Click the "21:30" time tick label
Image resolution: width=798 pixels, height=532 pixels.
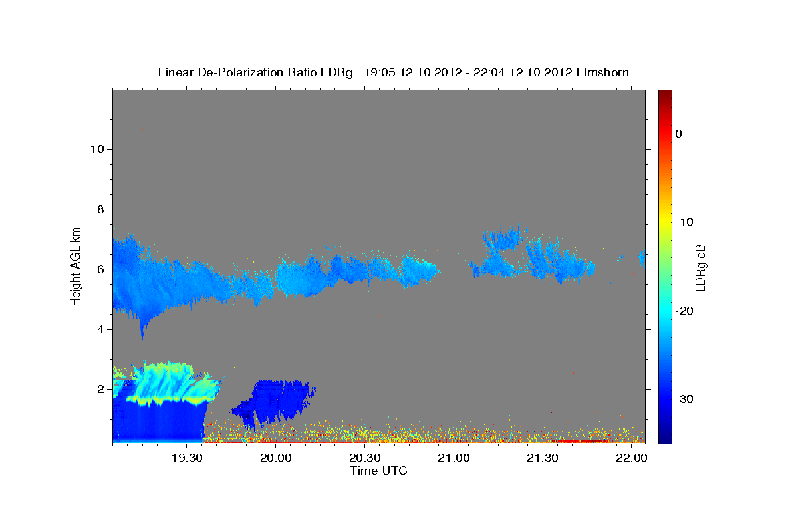[543, 458]
